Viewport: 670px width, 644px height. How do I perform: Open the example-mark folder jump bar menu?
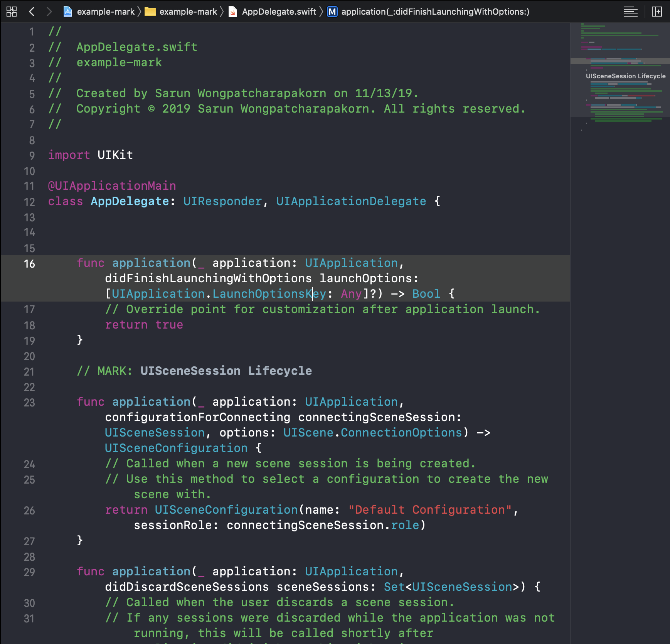tap(188, 12)
